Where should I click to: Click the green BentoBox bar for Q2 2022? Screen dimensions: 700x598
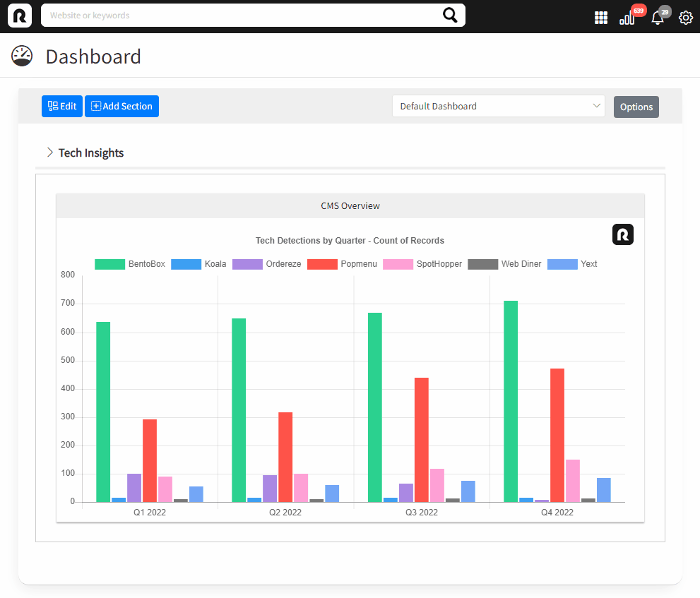point(239,410)
